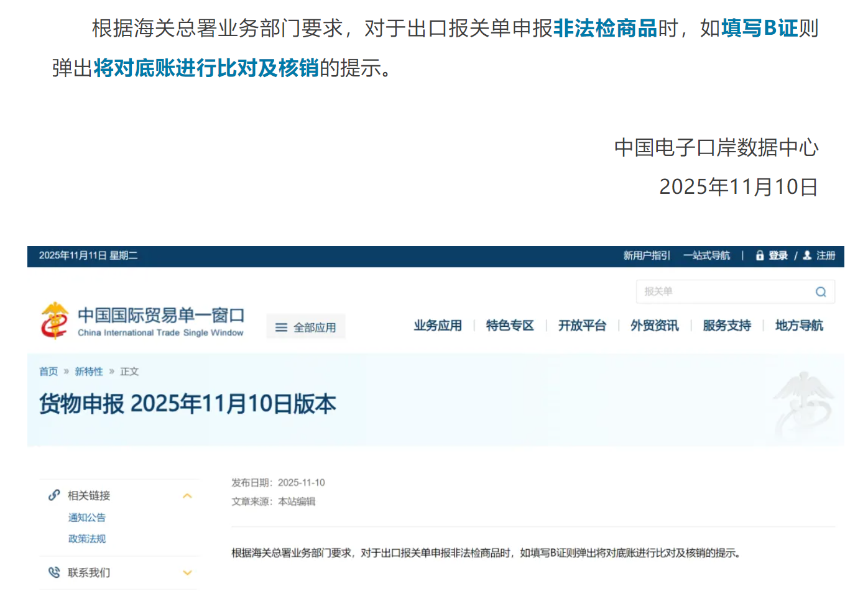
Task: Open the 特色专区 menu
Action: pos(510,326)
